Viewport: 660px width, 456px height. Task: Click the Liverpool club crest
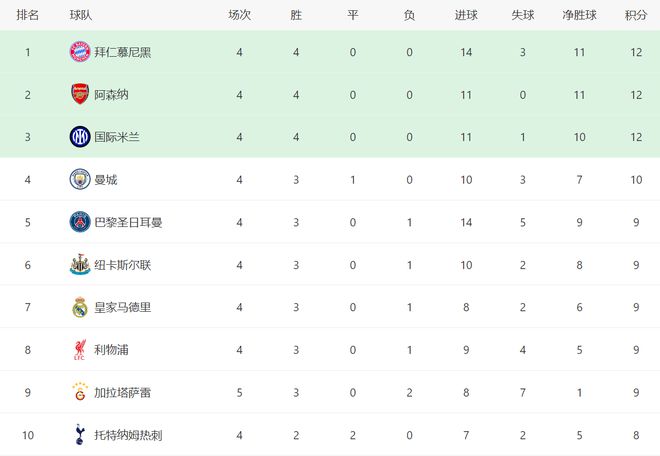click(80, 349)
